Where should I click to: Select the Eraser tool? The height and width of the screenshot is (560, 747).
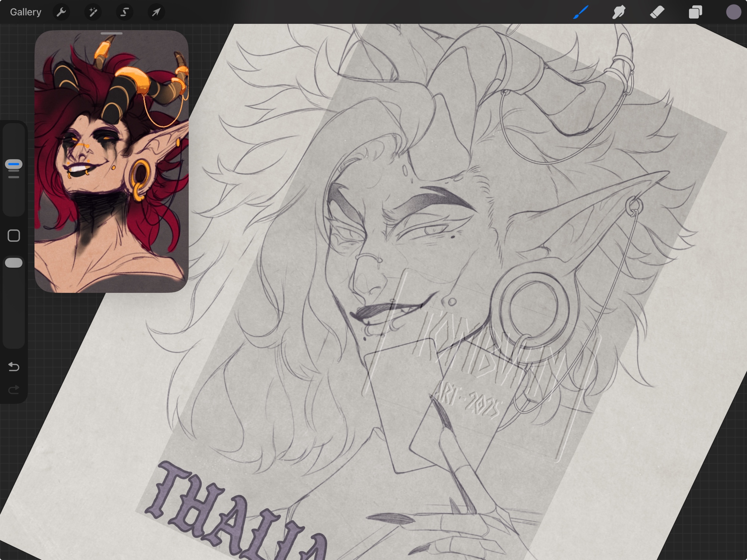pyautogui.click(x=657, y=12)
